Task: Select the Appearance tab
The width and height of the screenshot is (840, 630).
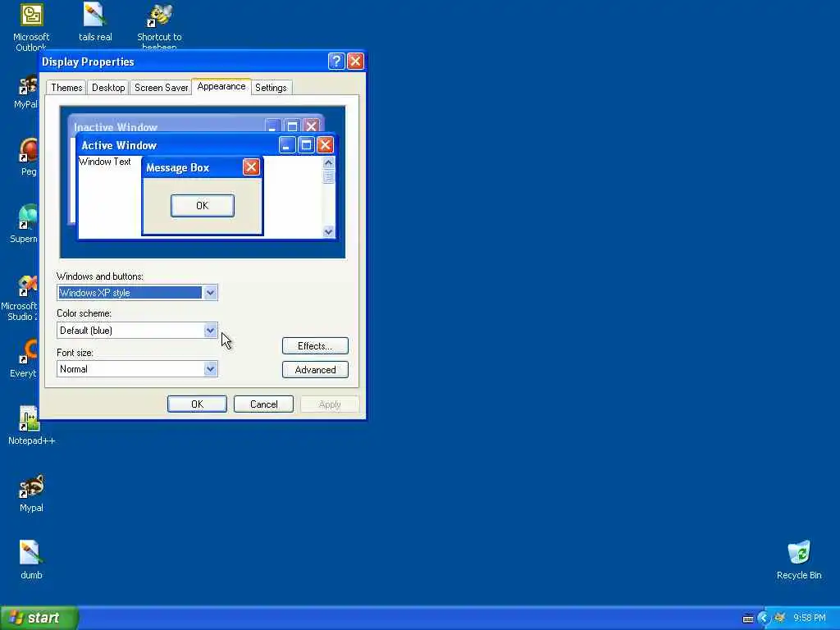Action: click(x=221, y=86)
